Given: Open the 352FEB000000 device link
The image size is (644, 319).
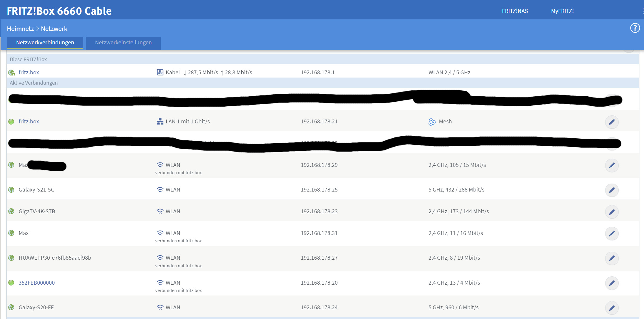Looking at the screenshot, I should [x=37, y=283].
